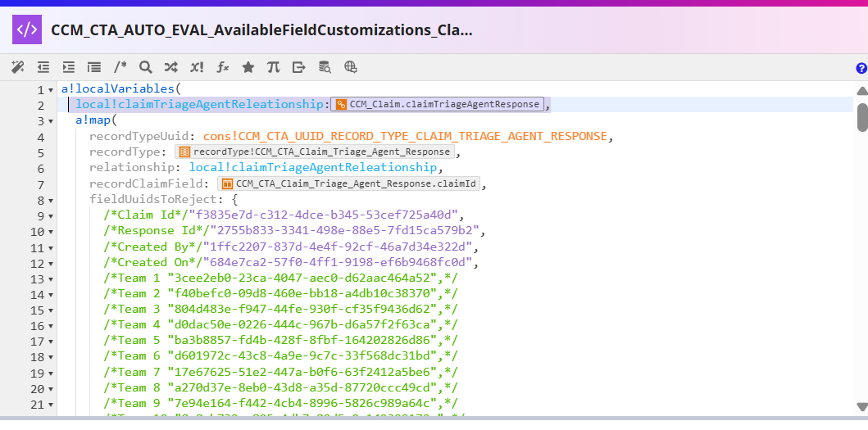
Task: Collapse the a!localVariables block at line 1
Action: click(x=51, y=89)
